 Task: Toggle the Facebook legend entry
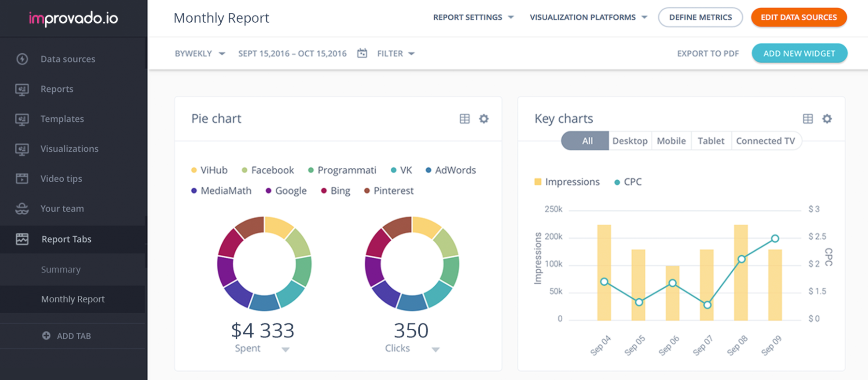pyautogui.click(x=268, y=170)
